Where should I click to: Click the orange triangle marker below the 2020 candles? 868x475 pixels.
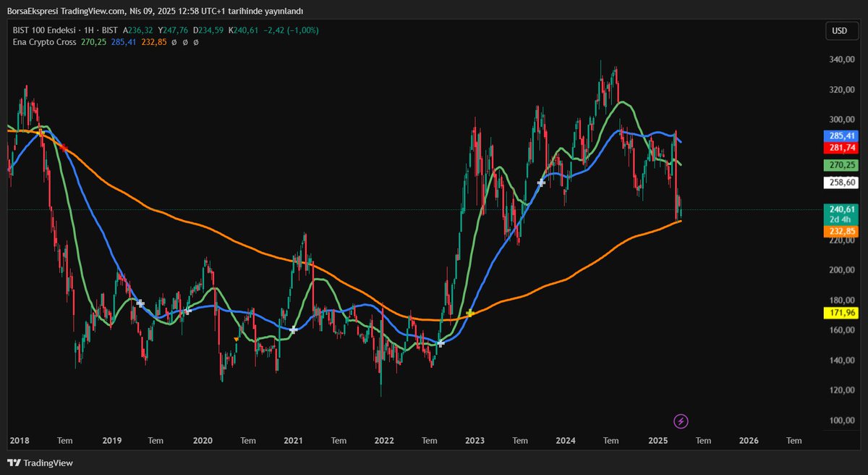(x=237, y=339)
